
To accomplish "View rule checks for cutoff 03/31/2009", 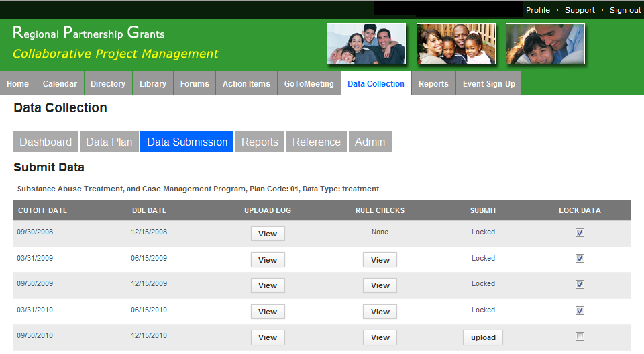I will coord(380,260).
